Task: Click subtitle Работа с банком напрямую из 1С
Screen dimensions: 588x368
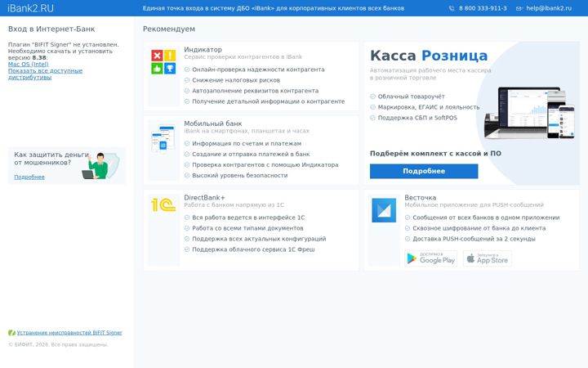Action: pyautogui.click(x=234, y=204)
